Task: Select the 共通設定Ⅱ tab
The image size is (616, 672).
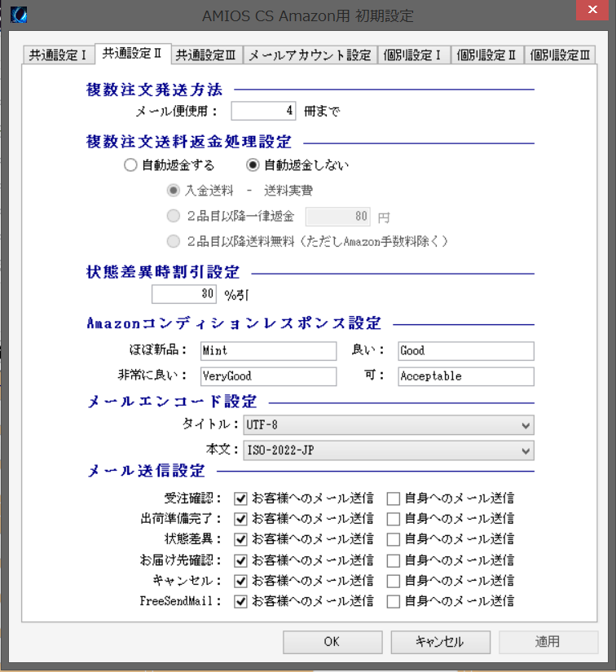Action: click(133, 54)
